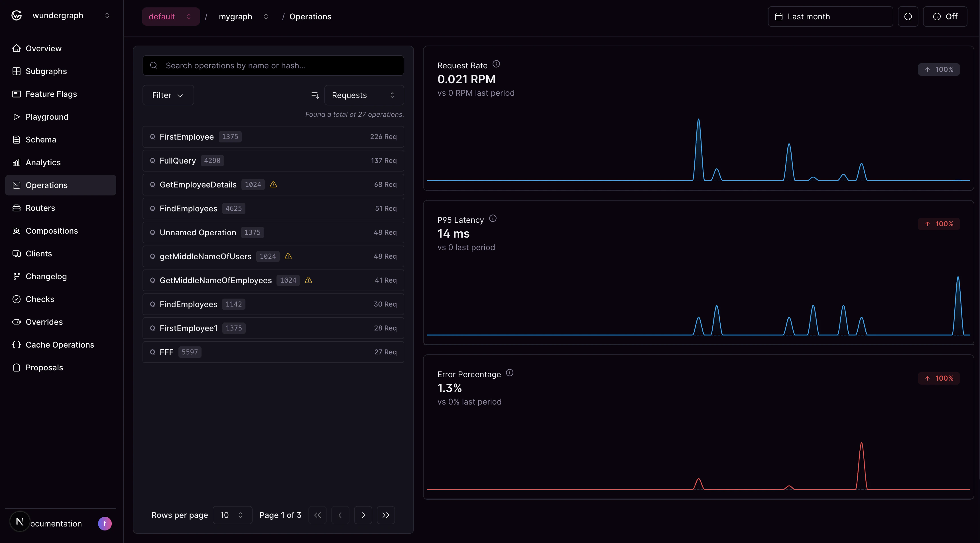Navigate to Cache Operations in sidebar
The height and width of the screenshot is (543, 980).
pyautogui.click(x=60, y=344)
